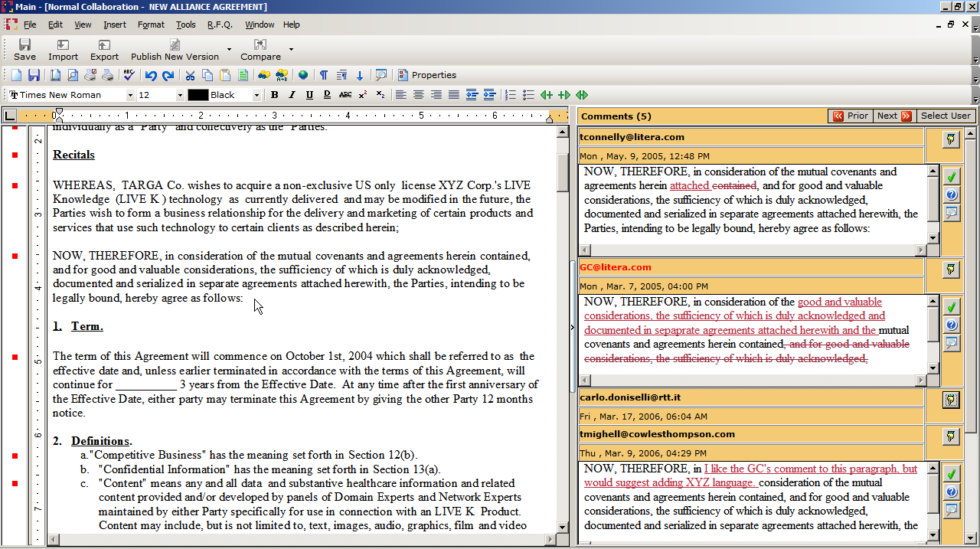Viewport: 980px width, 549px height.
Task: Show paragraph formatting marks
Action: point(323,75)
